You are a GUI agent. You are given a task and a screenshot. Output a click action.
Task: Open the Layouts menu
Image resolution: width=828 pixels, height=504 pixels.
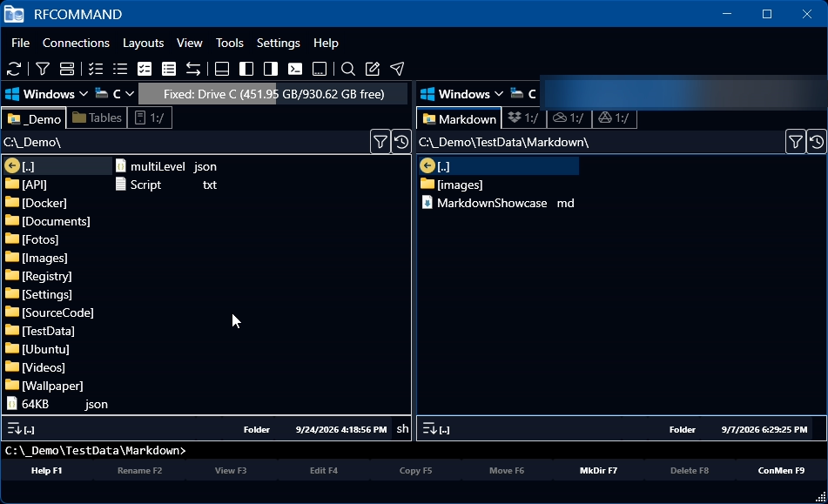(143, 43)
